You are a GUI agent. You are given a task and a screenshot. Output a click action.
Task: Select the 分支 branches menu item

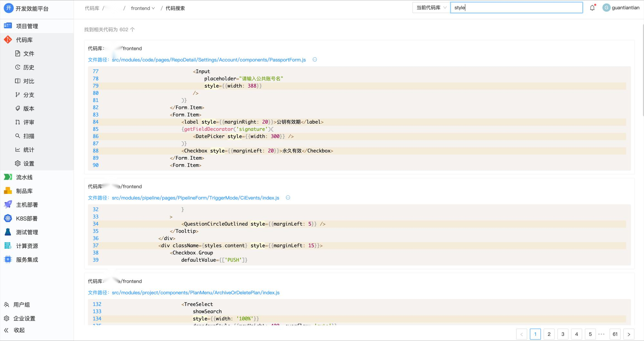(28, 95)
